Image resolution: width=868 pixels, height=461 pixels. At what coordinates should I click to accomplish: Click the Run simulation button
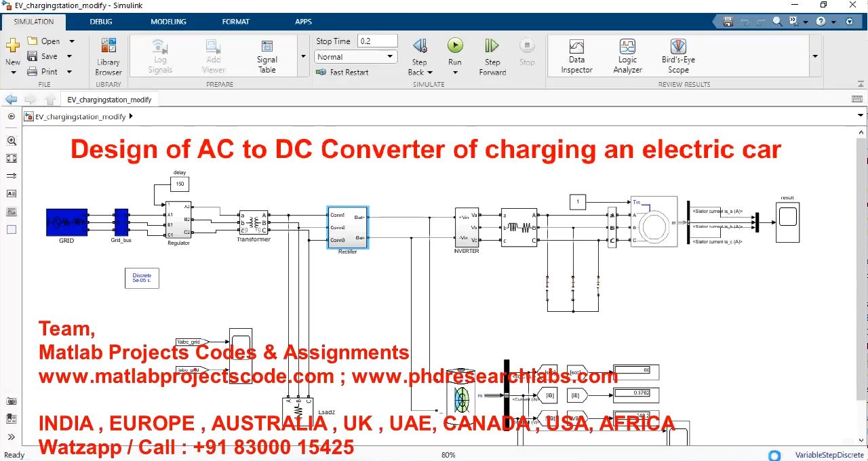coord(454,46)
